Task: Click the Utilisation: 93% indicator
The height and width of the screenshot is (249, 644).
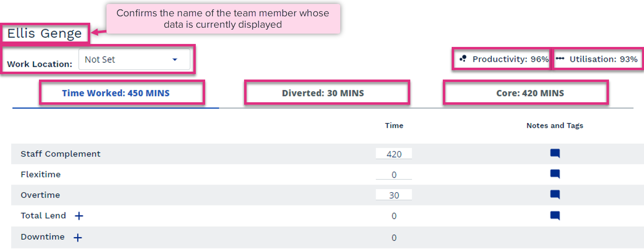Action: 597,59
